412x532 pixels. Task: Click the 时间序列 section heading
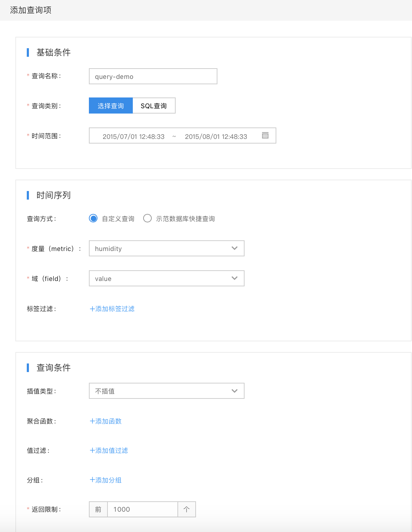(54, 195)
